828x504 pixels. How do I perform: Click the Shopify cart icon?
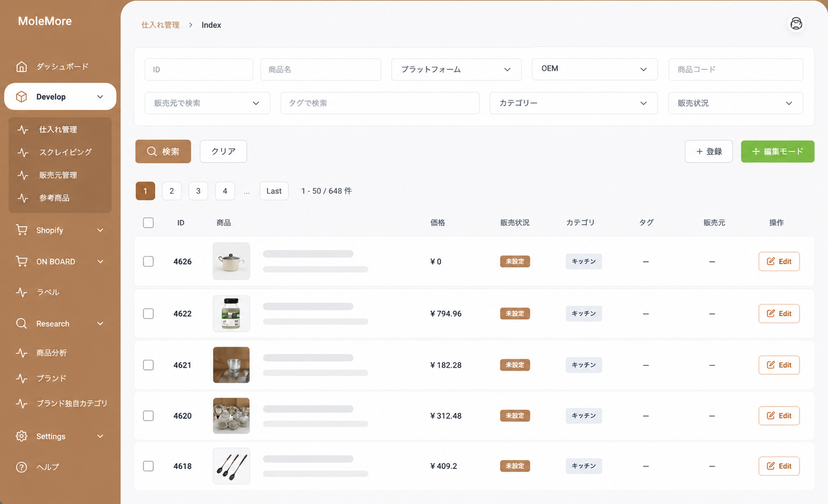tap(22, 230)
